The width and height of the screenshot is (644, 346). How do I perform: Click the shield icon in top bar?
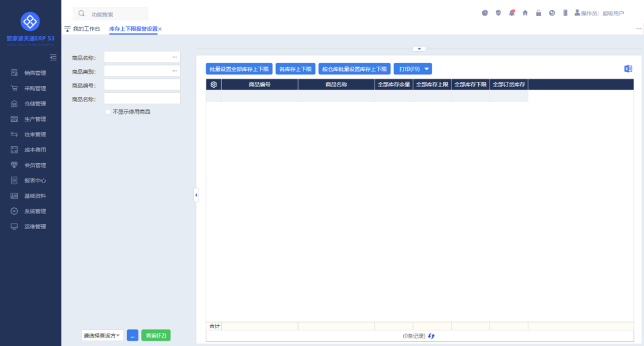(x=498, y=13)
